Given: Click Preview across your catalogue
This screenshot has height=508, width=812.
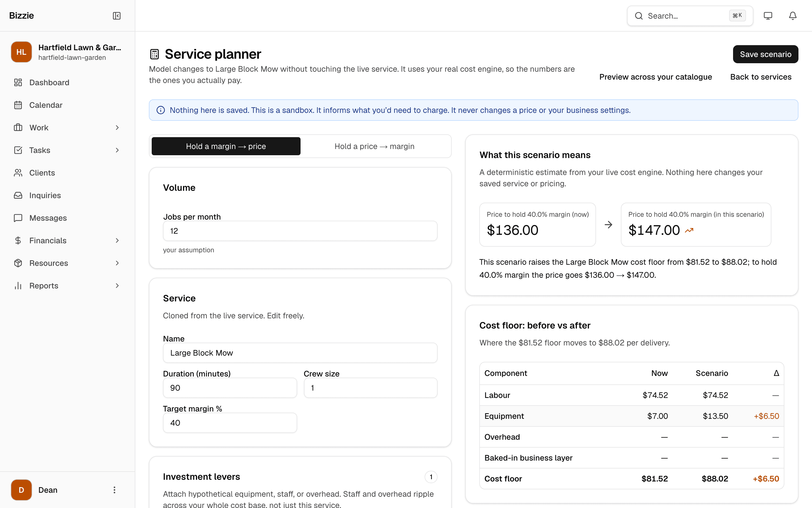Looking at the screenshot, I should coord(655,77).
